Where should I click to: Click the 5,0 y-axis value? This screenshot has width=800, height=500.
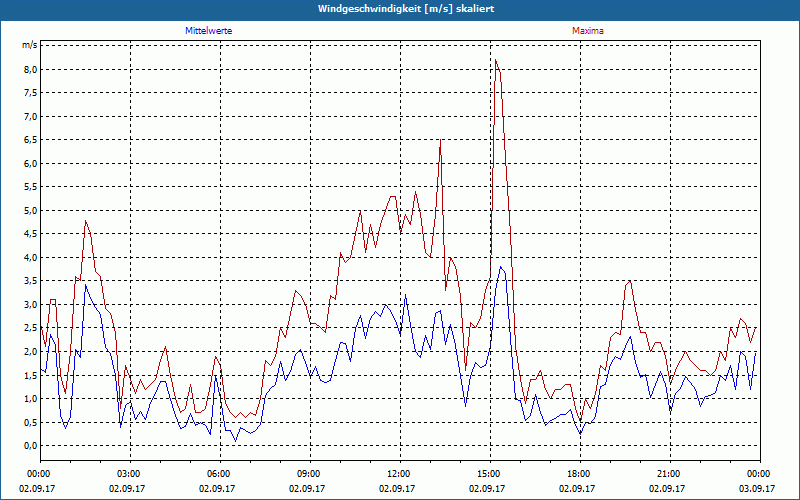31,210
